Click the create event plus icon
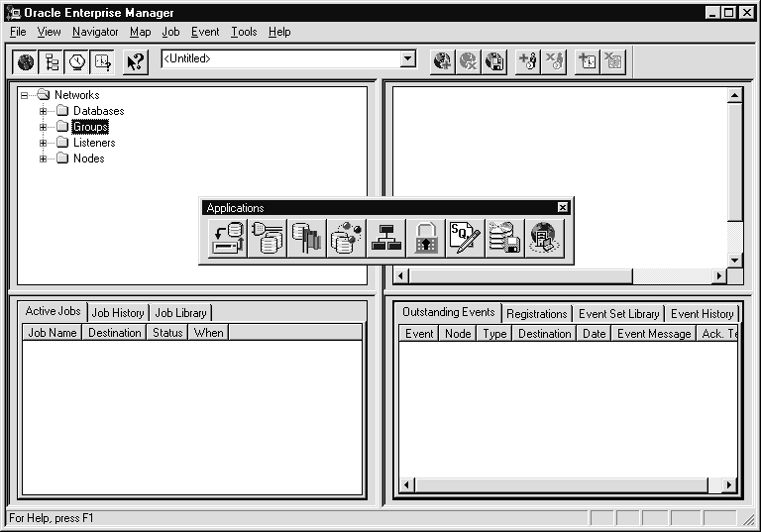The width and height of the screenshot is (761, 532). pyautogui.click(x=588, y=61)
